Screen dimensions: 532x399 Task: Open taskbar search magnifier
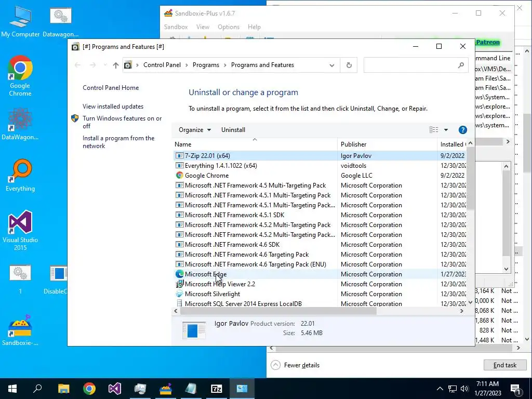coord(37,389)
